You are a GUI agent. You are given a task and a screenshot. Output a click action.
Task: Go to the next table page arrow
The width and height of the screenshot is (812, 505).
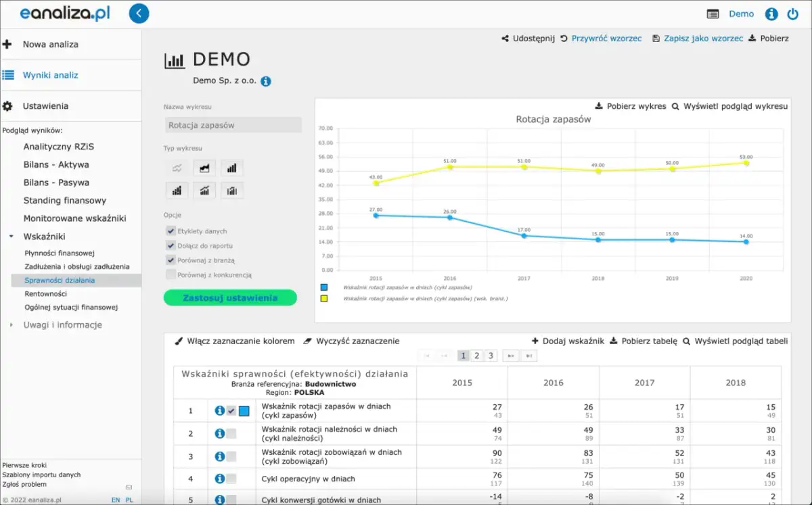click(511, 356)
